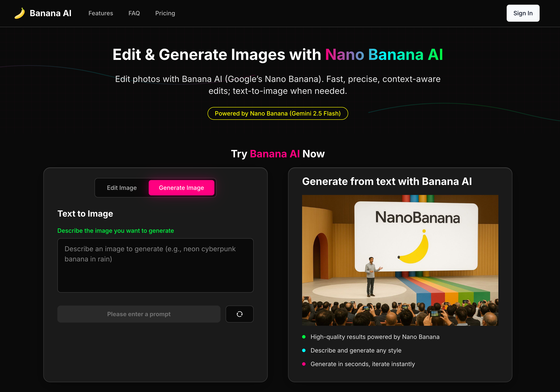Focus the image description text area
560x392 pixels.
coord(155,266)
